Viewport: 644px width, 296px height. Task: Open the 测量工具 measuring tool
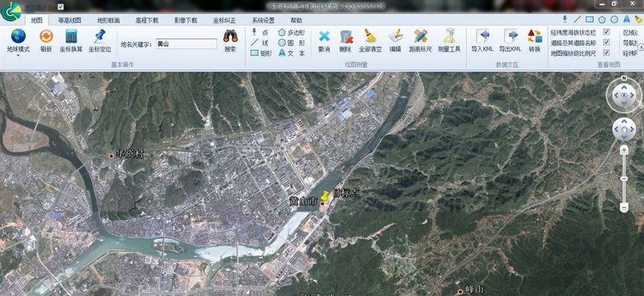coord(449,39)
